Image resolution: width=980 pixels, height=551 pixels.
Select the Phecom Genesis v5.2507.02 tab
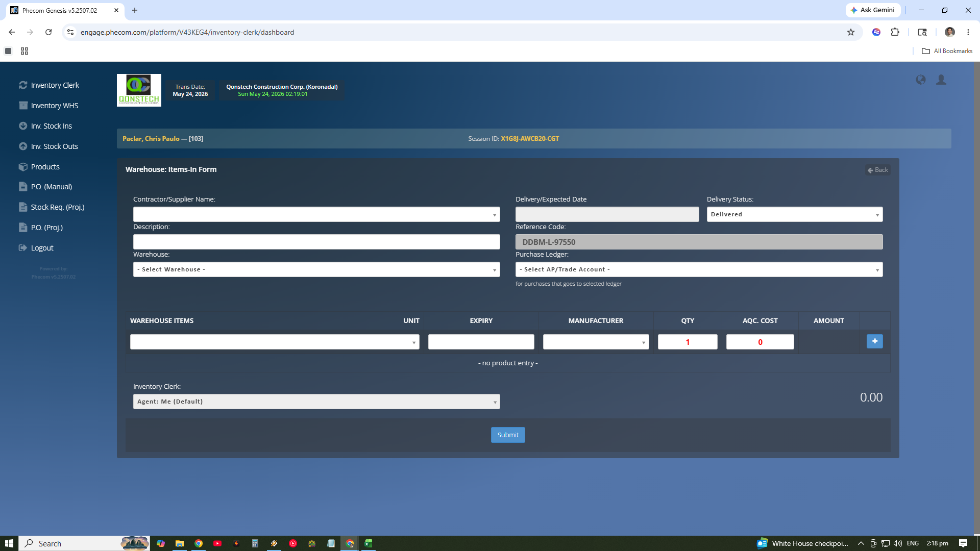coord(59,10)
